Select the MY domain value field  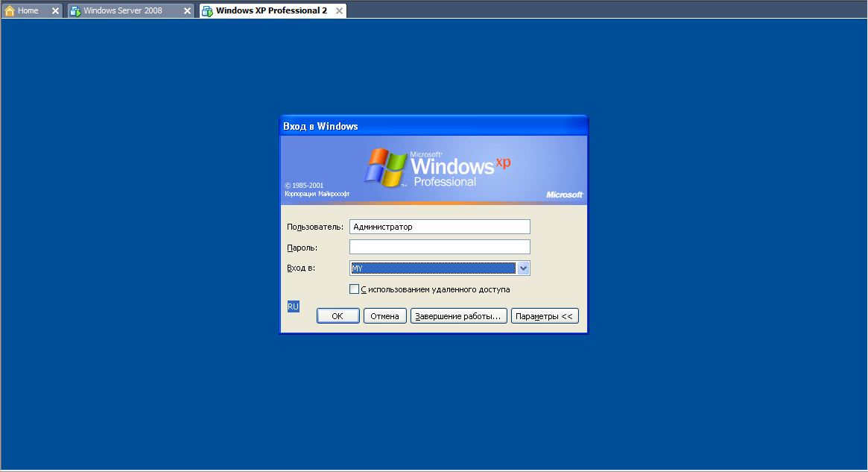click(x=434, y=268)
